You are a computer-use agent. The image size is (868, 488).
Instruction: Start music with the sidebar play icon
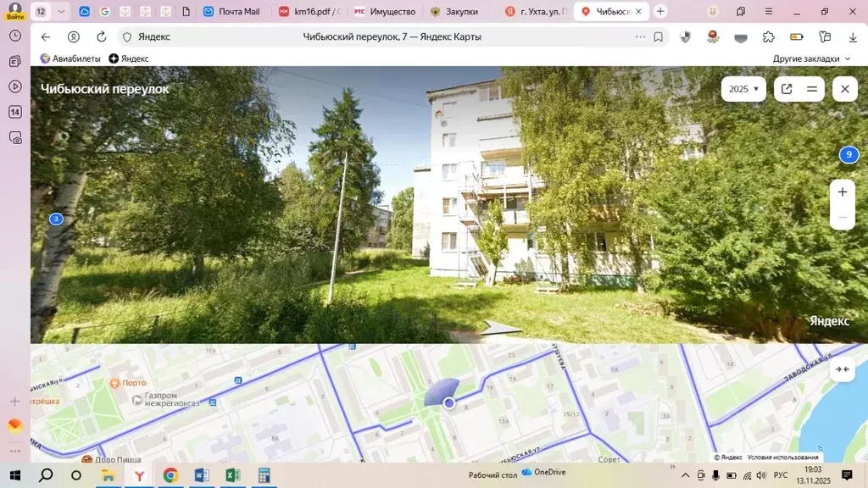[x=14, y=84]
